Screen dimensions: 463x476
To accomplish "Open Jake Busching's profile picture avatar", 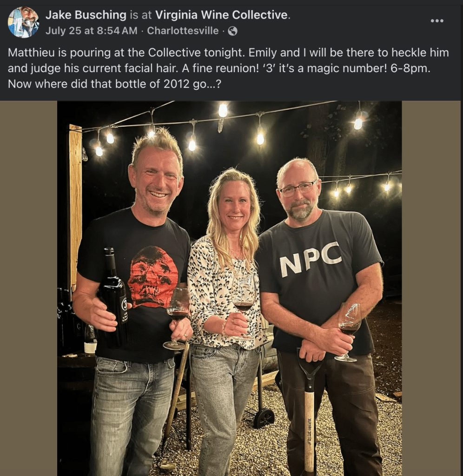I will (x=23, y=22).
